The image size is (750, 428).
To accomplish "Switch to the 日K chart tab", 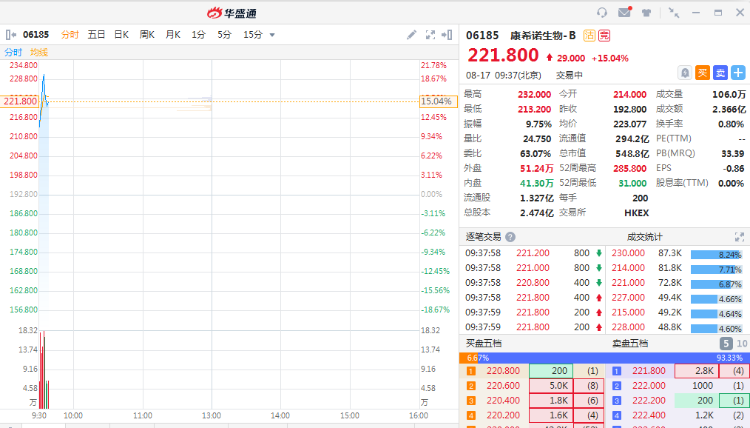I will coord(121,34).
